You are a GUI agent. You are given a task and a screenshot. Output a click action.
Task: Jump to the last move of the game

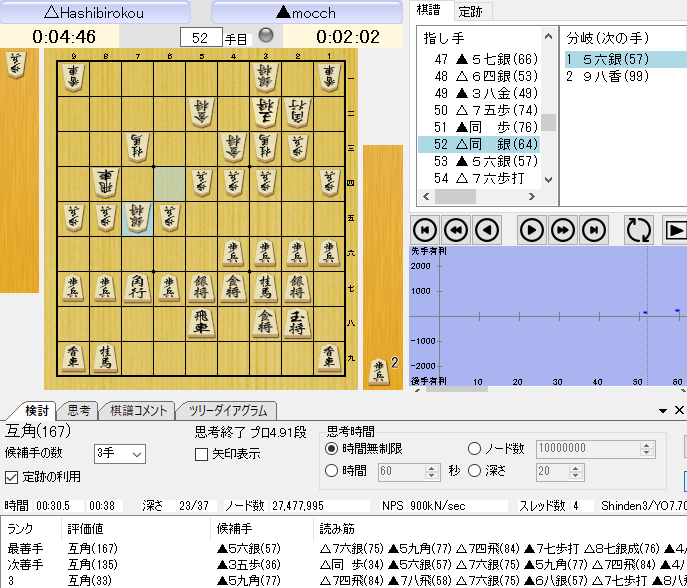click(x=594, y=230)
